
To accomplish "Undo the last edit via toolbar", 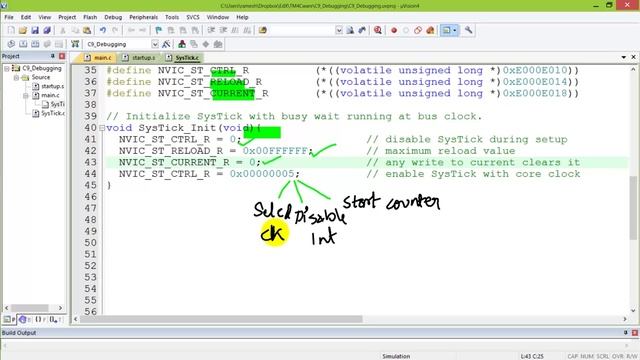I will coord(103,30).
